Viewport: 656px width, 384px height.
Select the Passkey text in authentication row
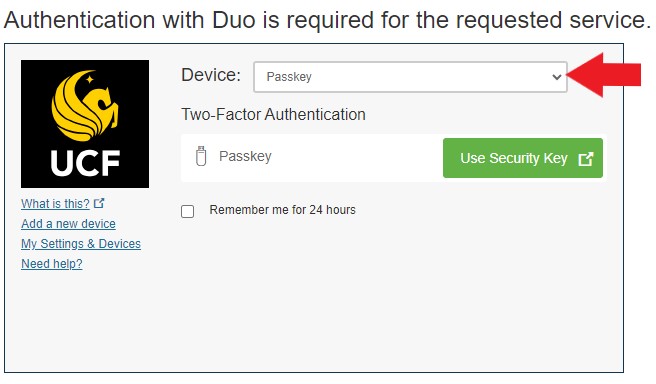coord(245,156)
